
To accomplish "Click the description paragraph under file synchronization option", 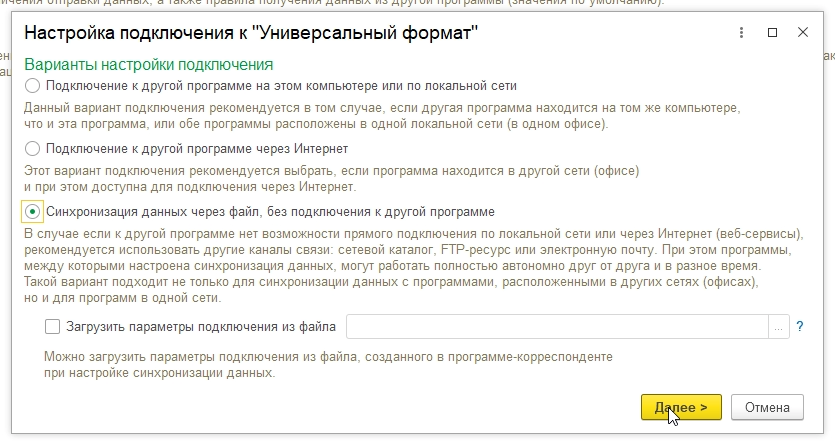I will coord(400,265).
